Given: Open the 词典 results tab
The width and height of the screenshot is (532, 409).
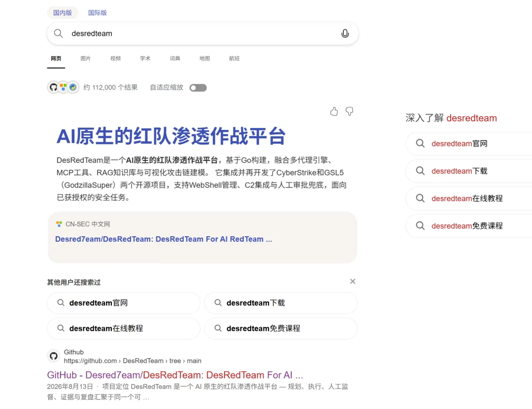Looking at the screenshot, I should [x=175, y=59].
